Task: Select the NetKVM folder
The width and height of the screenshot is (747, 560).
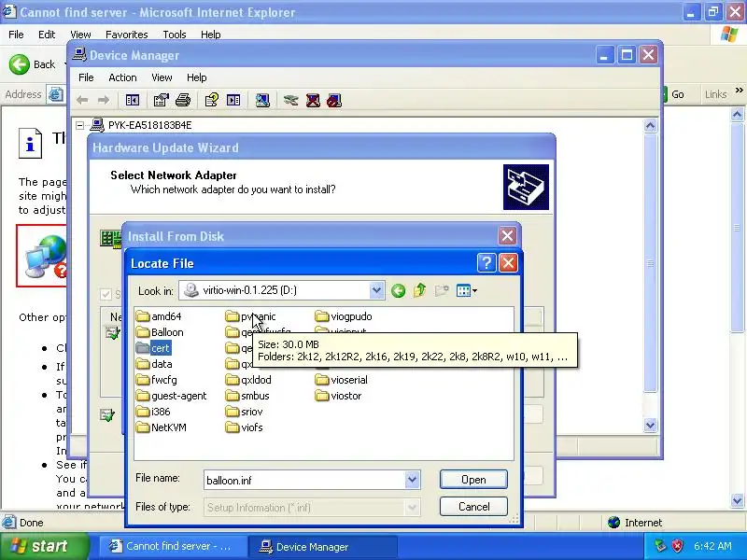Action: pos(161,427)
